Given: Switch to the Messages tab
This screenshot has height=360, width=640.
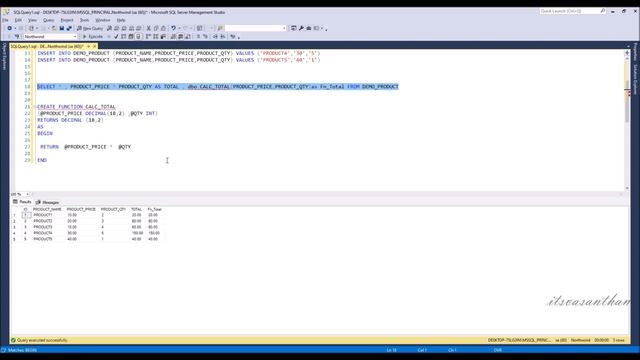Looking at the screenshot, I should (x=47, y=202).
